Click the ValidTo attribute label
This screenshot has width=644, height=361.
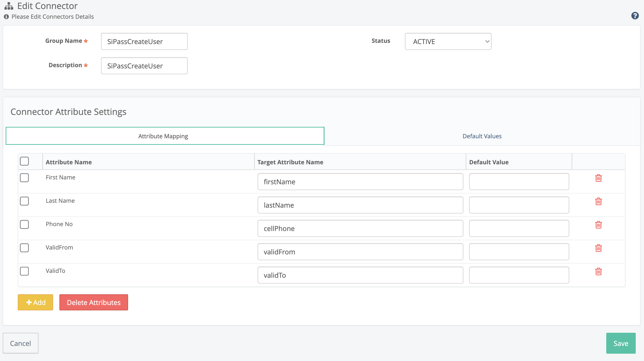tap(56, 271)
